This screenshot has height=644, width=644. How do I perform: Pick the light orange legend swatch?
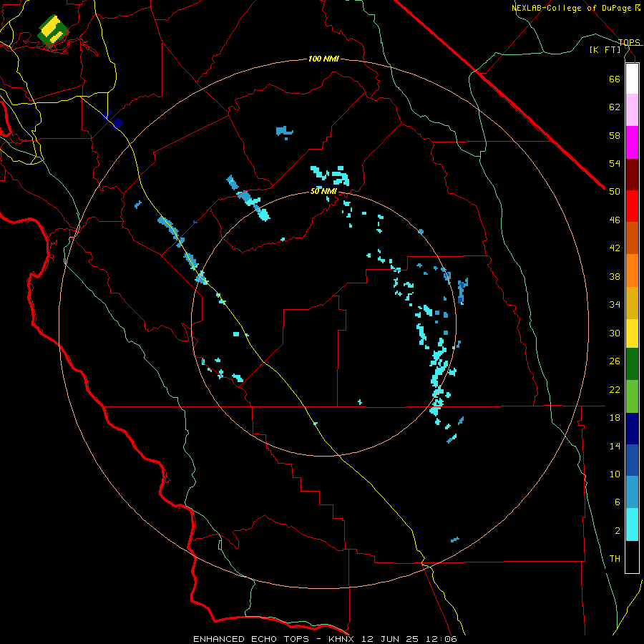tap(632, 270)
